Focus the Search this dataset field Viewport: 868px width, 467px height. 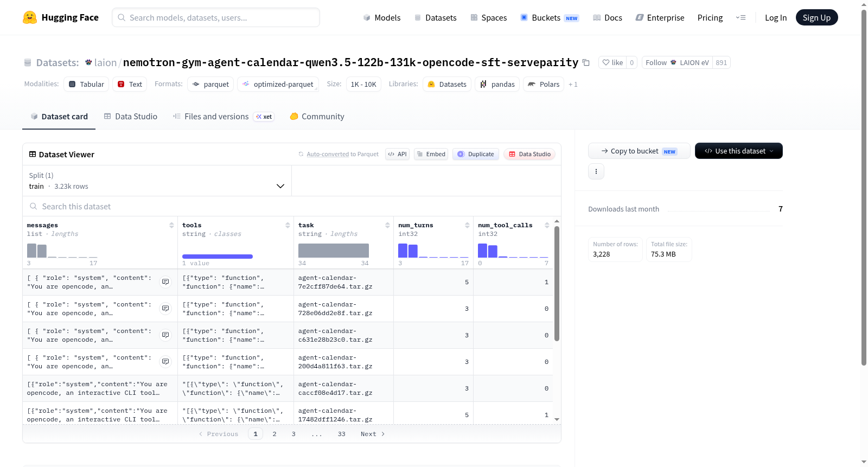292,207
